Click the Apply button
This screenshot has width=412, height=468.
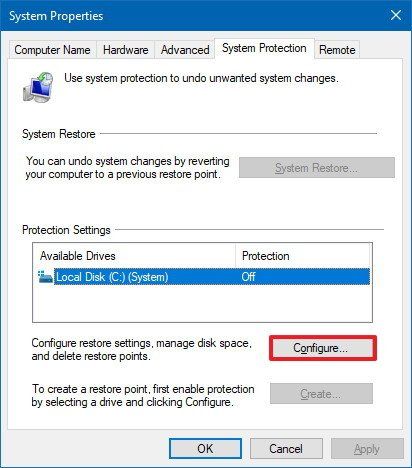[x=367, y=448]
